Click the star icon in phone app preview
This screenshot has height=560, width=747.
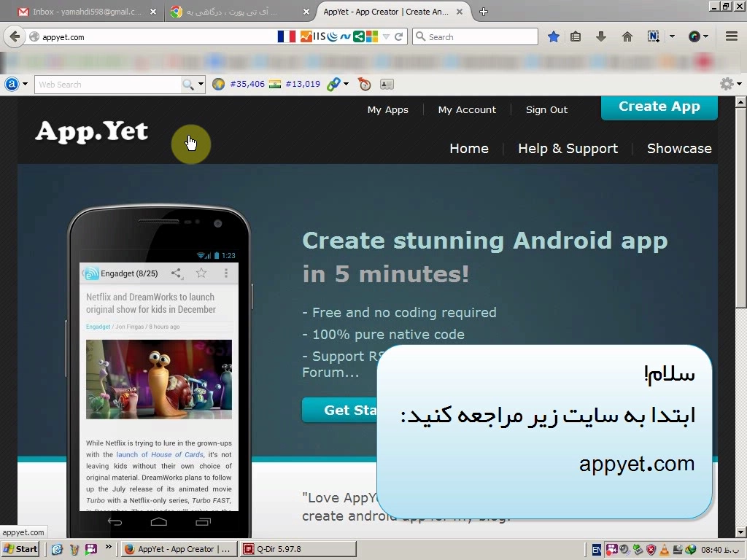click(201, 273)
